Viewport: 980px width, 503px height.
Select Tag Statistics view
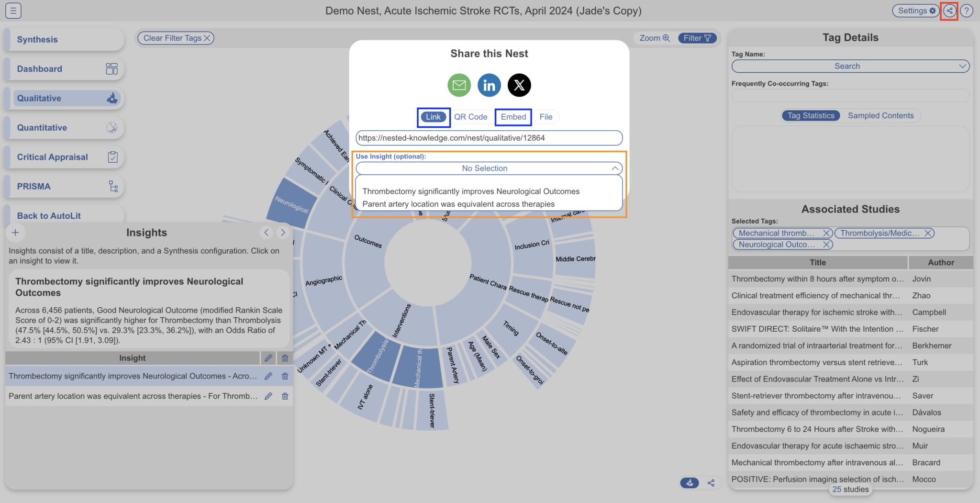click(811, 115)
